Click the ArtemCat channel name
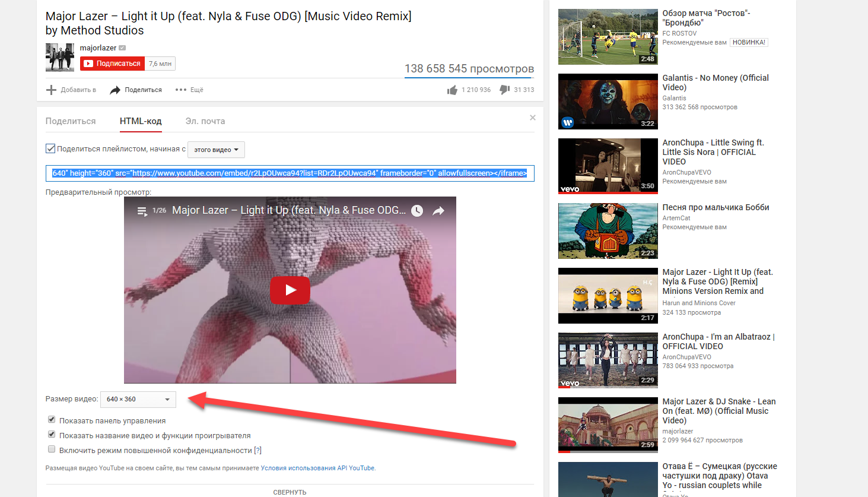Screen dimensions: 868x497 coord(676,218)
